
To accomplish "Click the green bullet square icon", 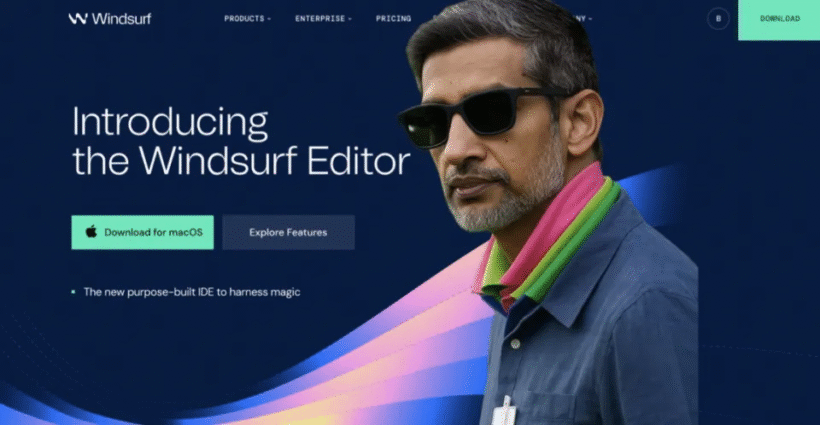I will pos(73,292).
